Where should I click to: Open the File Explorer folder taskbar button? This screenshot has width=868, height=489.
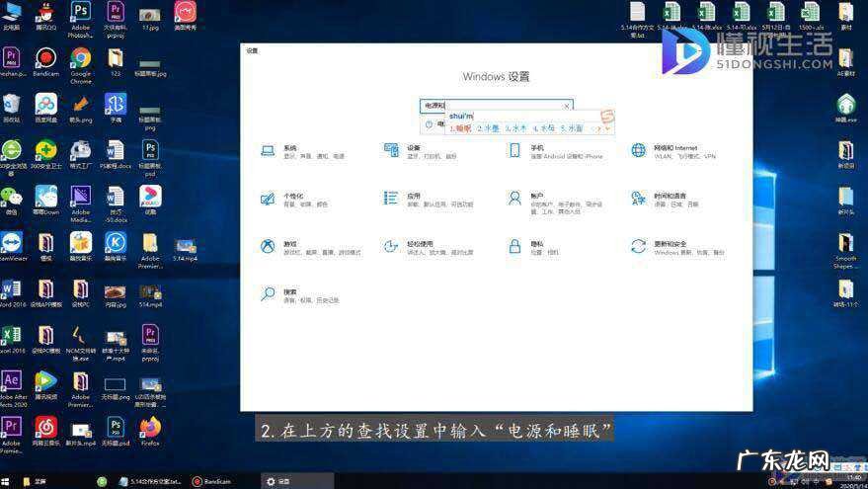35,481
